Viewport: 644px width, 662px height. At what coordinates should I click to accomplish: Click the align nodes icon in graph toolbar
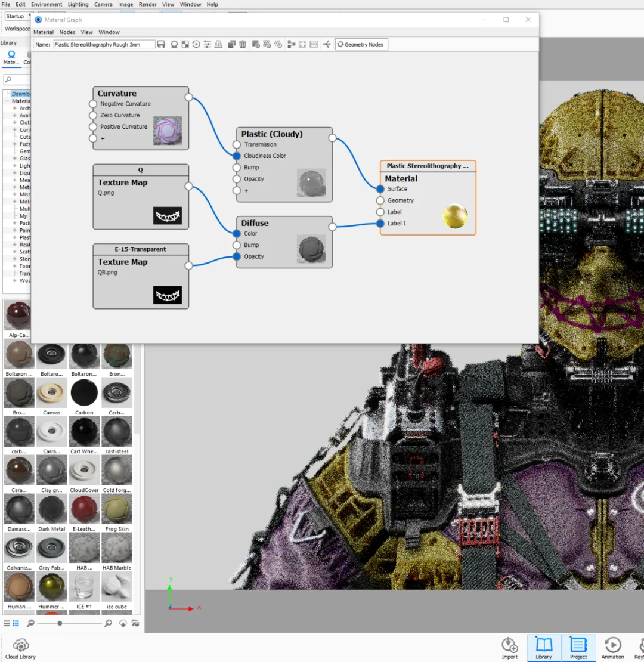point(291,44)
